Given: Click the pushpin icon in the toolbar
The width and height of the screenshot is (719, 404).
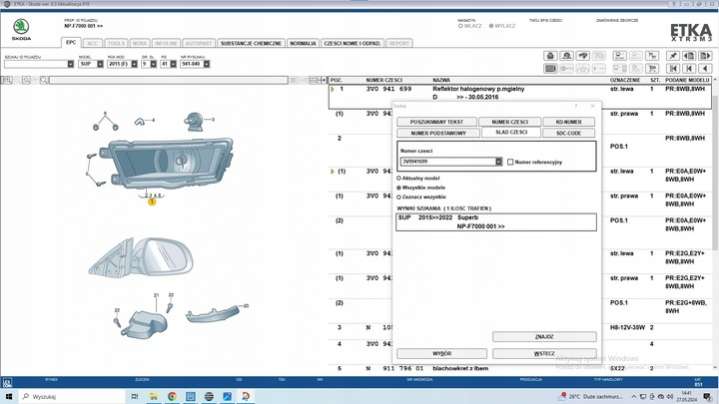Looking at the screenshot, I should point(673,55).
